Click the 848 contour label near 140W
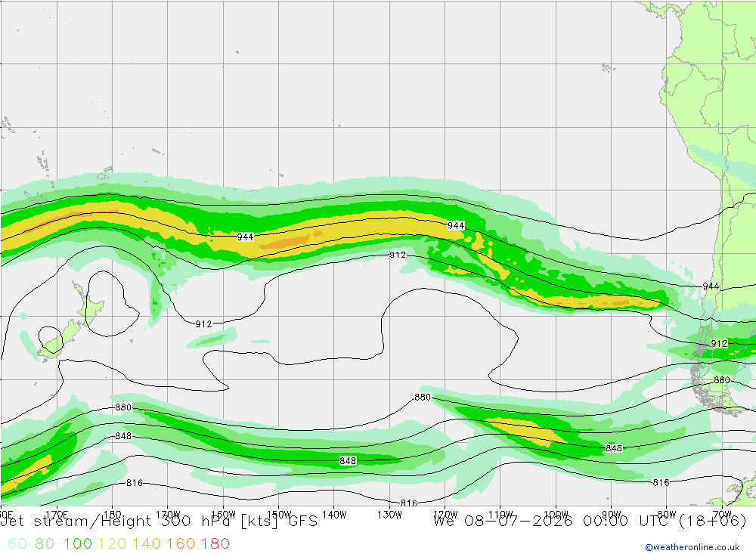 pyautogui.click(x=348, y=461)
